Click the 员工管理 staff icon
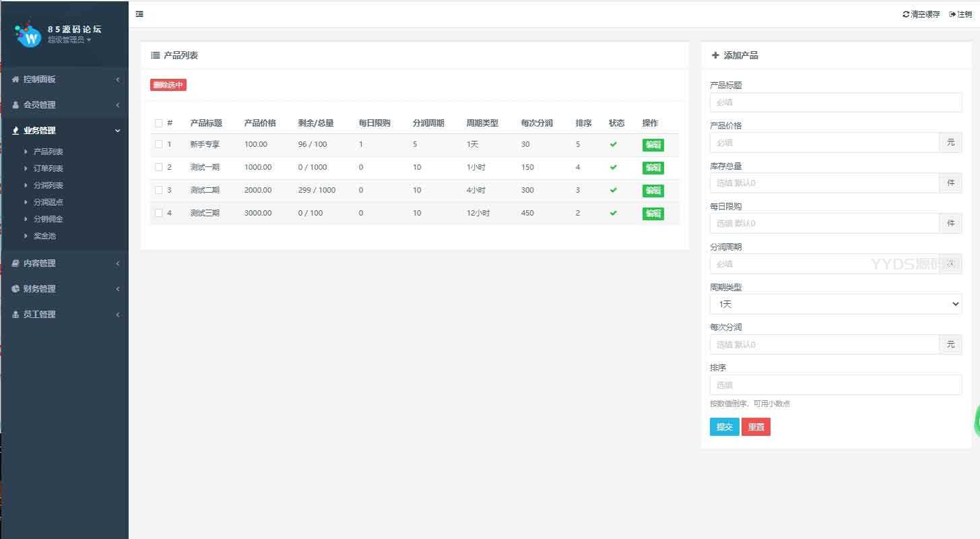980x539 pixels. (15, 314)
